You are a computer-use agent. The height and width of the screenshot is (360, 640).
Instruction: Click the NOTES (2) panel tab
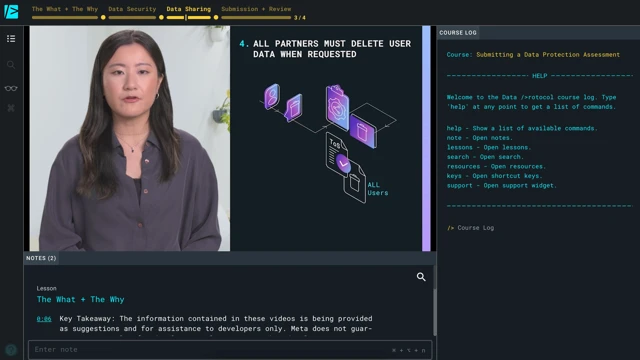pos(41,258)
